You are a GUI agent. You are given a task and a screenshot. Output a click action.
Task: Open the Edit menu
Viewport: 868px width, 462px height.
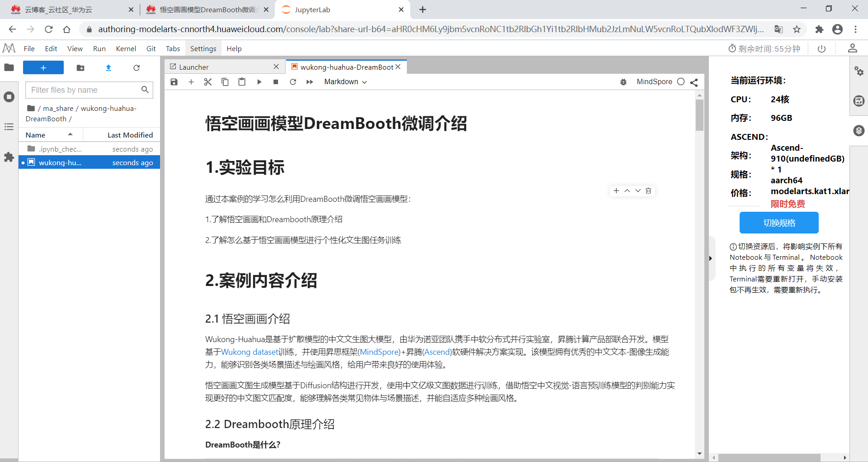(51, 49)
